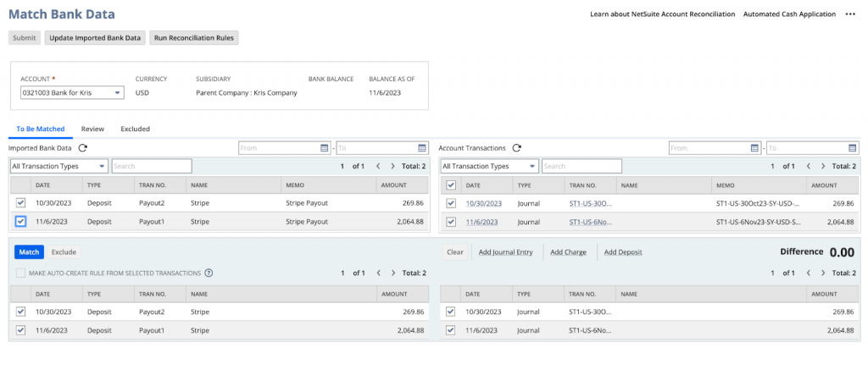Open calendar for Imported Bank Data From date
868x392 pixels.
pyautogui.click(x=324, y=148)
